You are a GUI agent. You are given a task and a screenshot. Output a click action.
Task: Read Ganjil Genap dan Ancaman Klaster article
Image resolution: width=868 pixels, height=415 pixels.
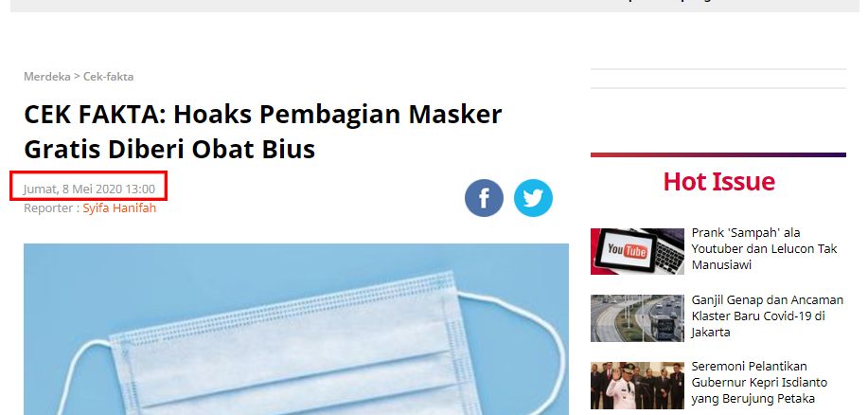point(768,316)
